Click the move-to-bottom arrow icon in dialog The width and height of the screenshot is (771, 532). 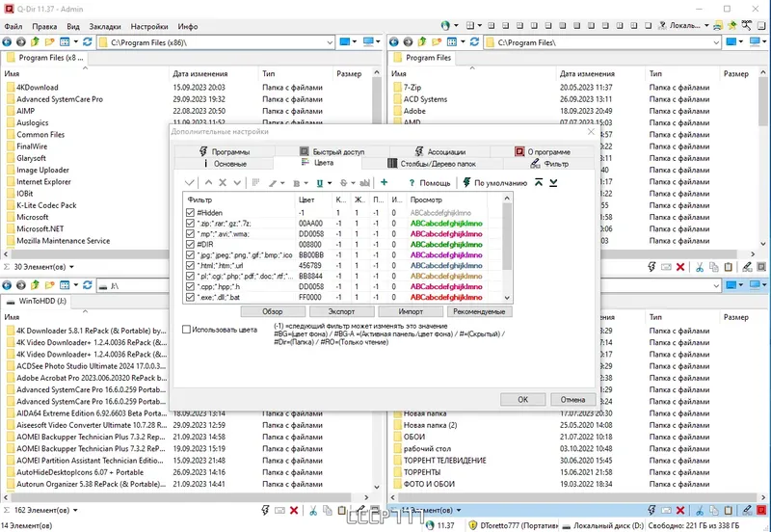[x=553, y=182]
